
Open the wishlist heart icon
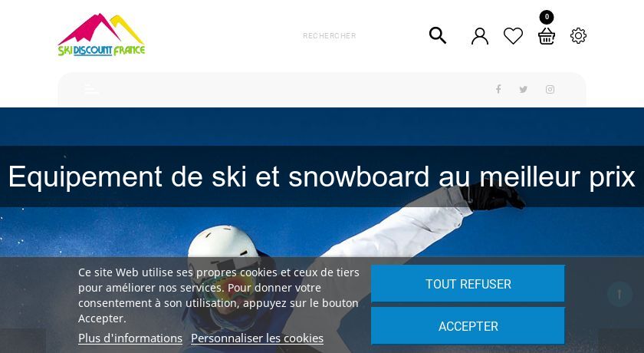(x=513, y=36)
